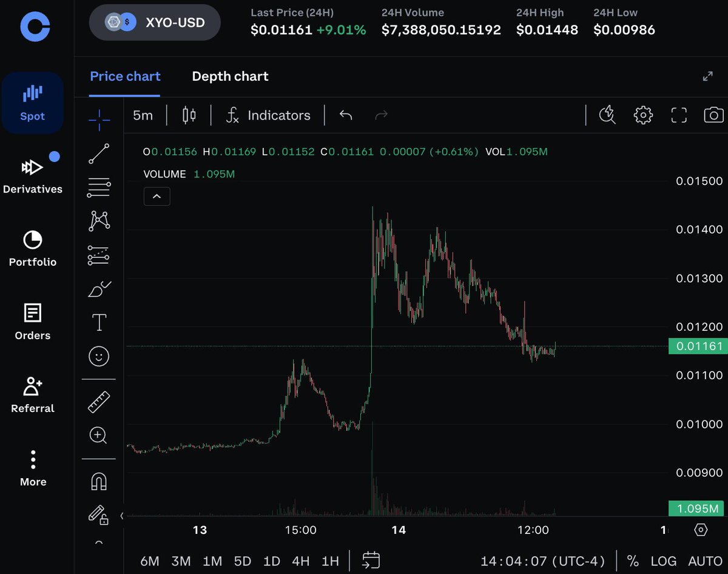Image resolution: width=728 pixels, height=574 pixels.
Task: Click the 24H Volume value $7,388,050.15192
Action: pyautogui.click(x=441, y=30)
